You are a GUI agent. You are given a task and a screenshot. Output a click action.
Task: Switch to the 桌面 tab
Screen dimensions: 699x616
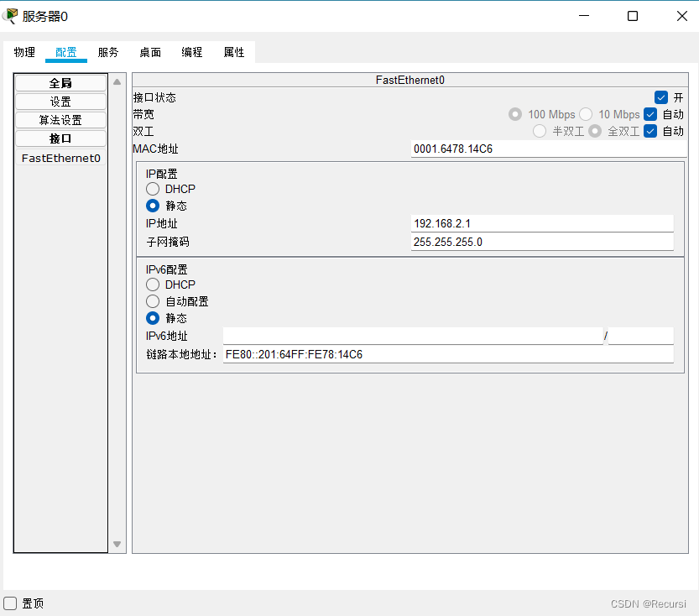pos(149,52)
